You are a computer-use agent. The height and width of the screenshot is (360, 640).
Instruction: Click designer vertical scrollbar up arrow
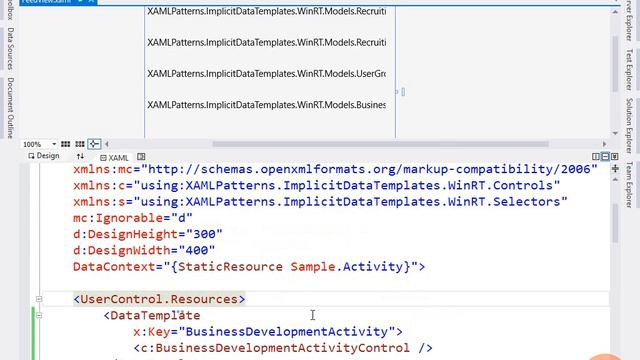tap(615, 12)
